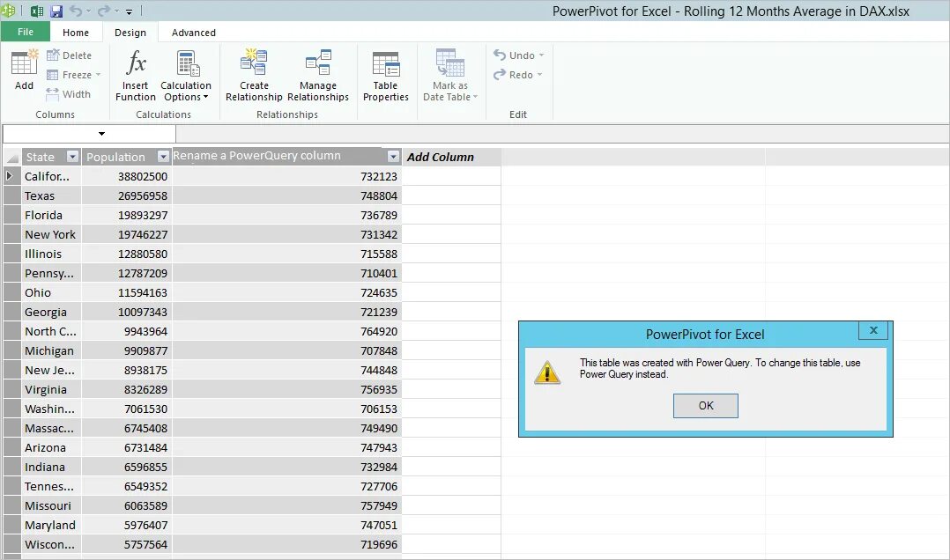
Task: Expand the Redo history dropdown arrow
Action: (x=539, y=75)
